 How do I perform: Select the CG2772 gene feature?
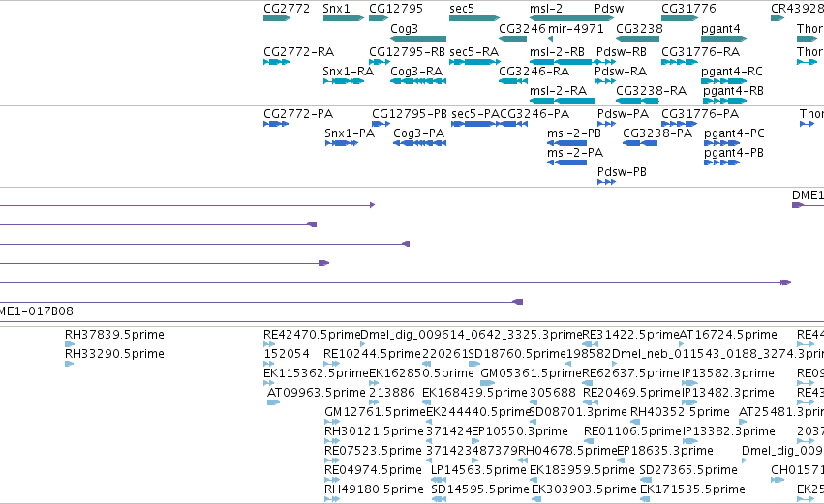[277, 18]
